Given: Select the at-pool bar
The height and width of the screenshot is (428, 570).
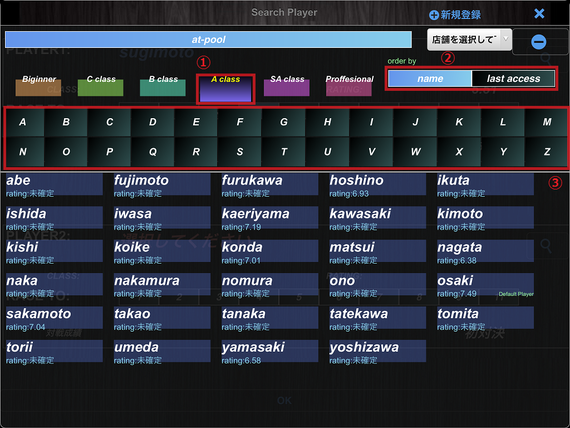Looking at the screenshot, I should (x=208, y=40).
